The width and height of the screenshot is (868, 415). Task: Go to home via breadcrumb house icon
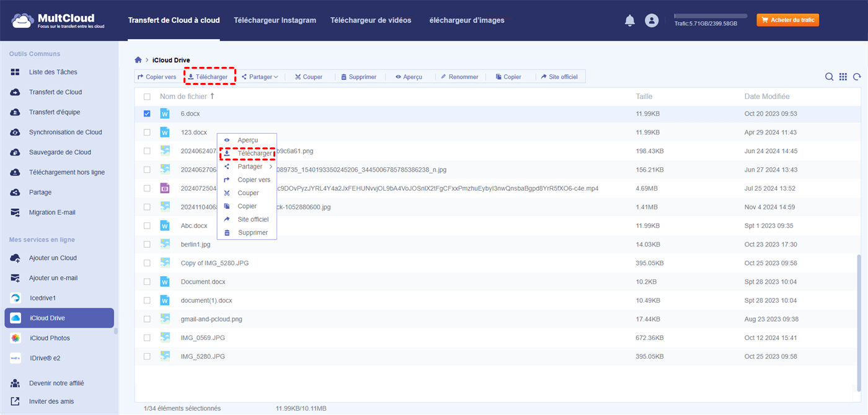point(138,60)
